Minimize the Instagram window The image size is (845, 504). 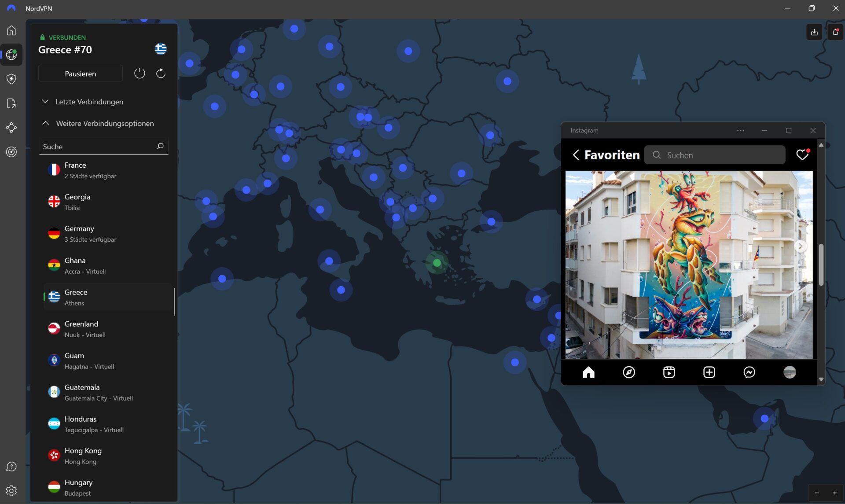764,130
